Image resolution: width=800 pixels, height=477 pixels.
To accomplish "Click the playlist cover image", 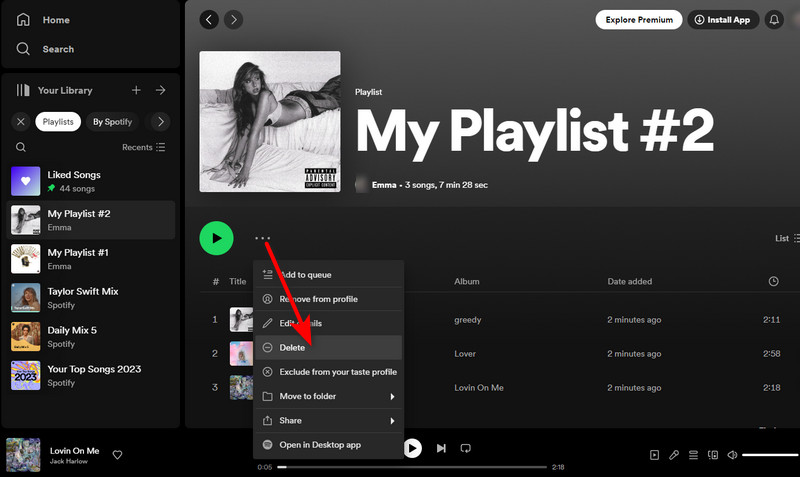I will coord(270,121).
